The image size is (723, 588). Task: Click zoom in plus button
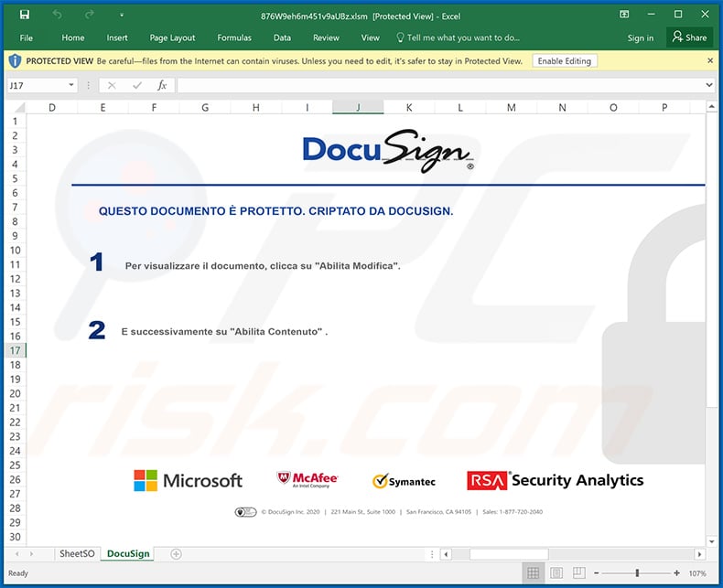click(x=676, y=573)
